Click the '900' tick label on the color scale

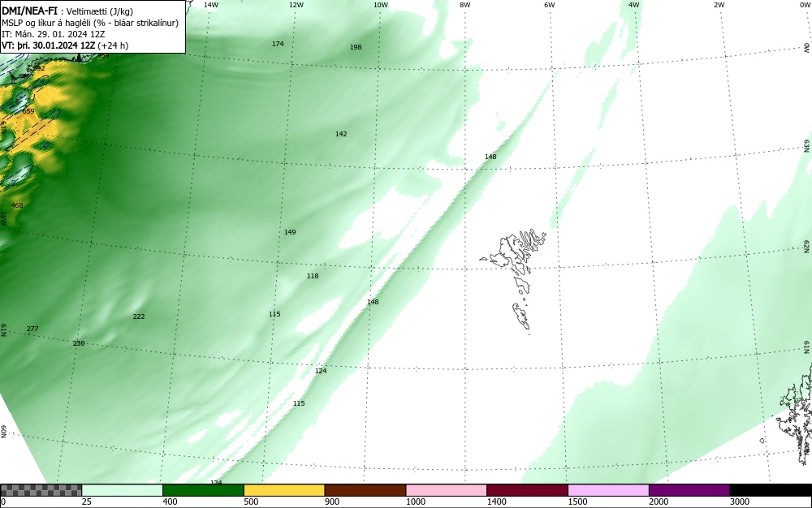[x=332, y=502]
